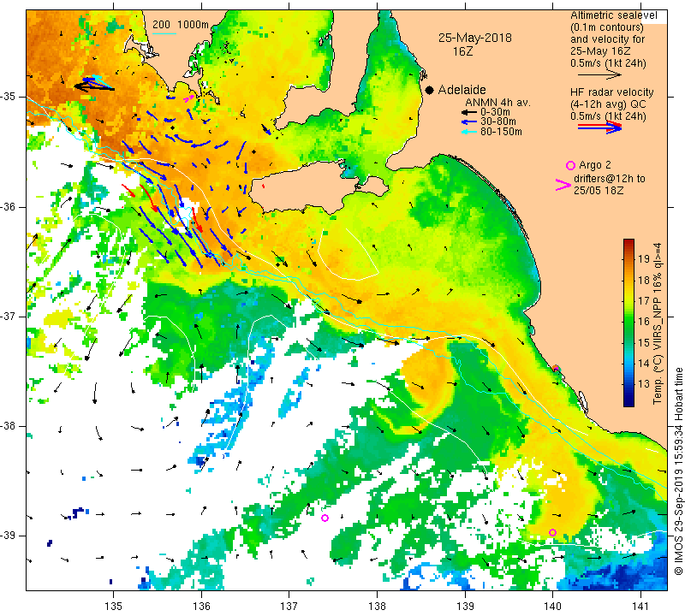685x616 pixels.
Task: Click the longitude axis label 141
Action: [x=640, y=607]
